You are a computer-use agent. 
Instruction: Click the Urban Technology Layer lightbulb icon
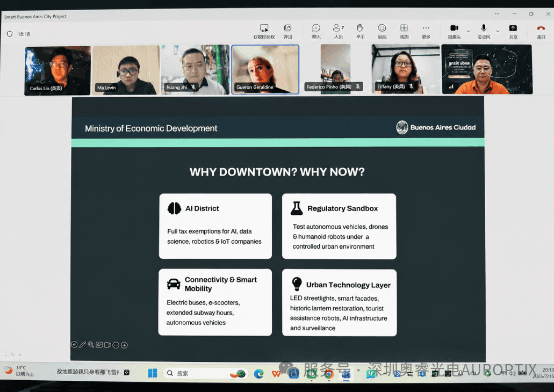pos(297,284)
